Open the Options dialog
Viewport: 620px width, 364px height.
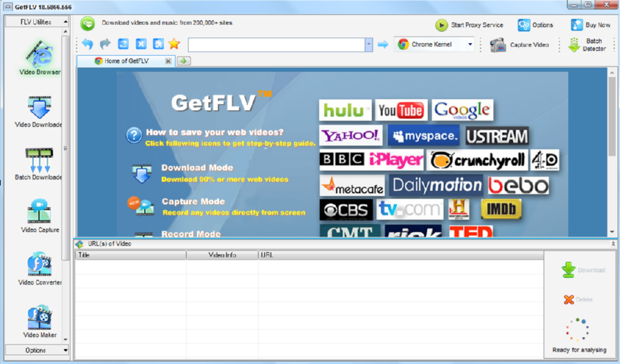pos(535,25)
